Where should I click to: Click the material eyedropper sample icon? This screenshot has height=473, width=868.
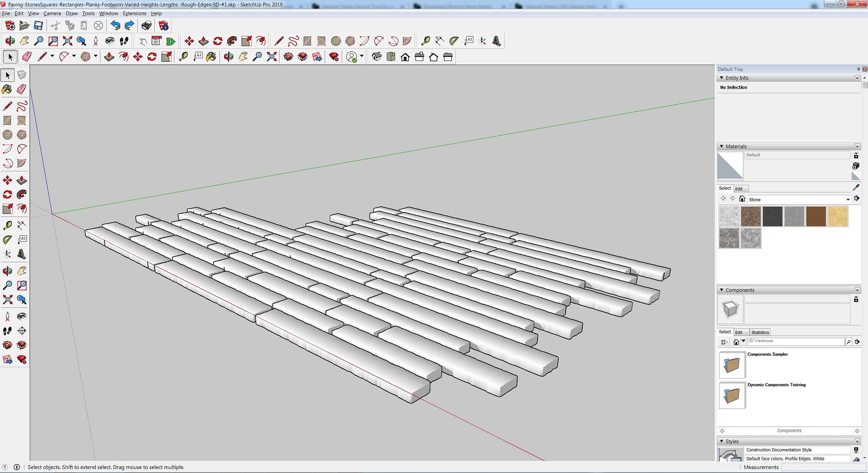pos(855,187)
